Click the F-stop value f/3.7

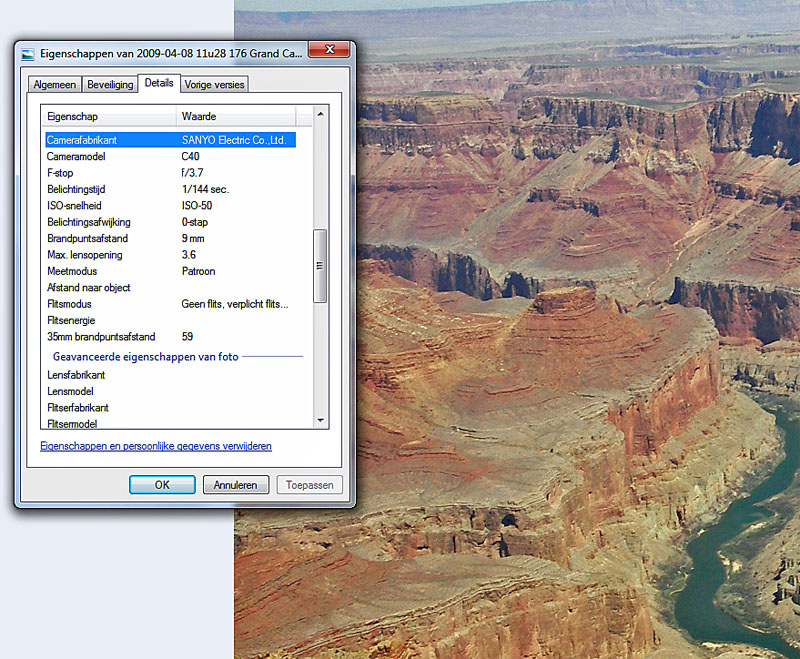tap(194, 173)
